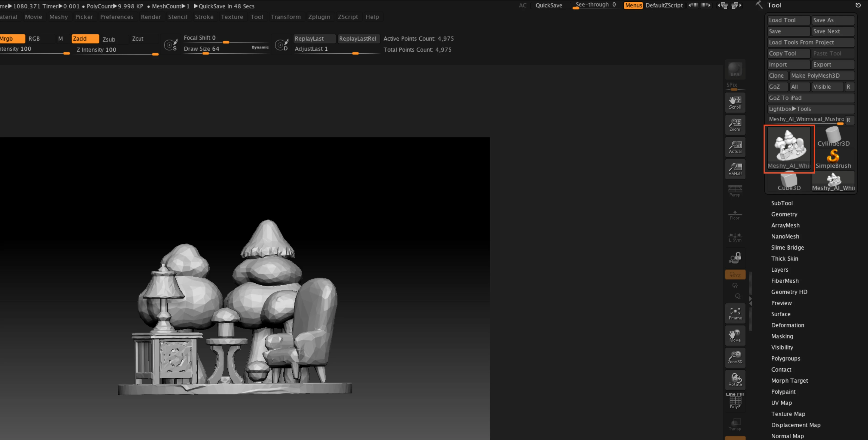Click the Frame mesh icon

pyautogui.click(x=735, y=313)
